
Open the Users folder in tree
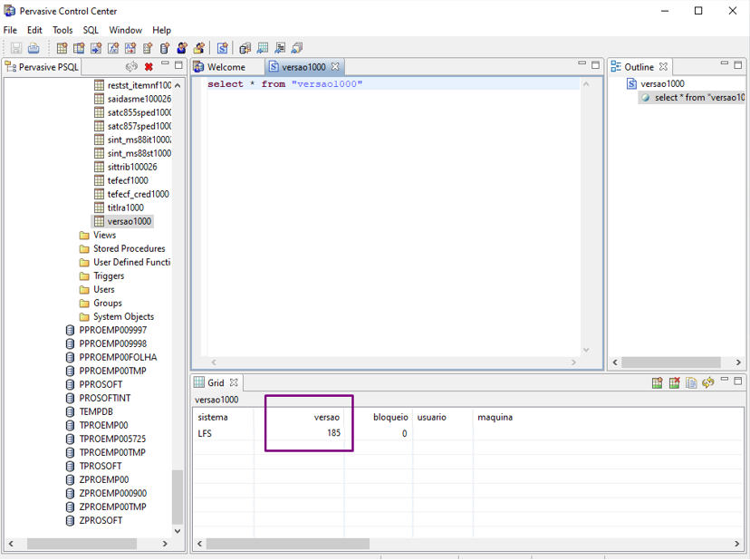(98, 290)
